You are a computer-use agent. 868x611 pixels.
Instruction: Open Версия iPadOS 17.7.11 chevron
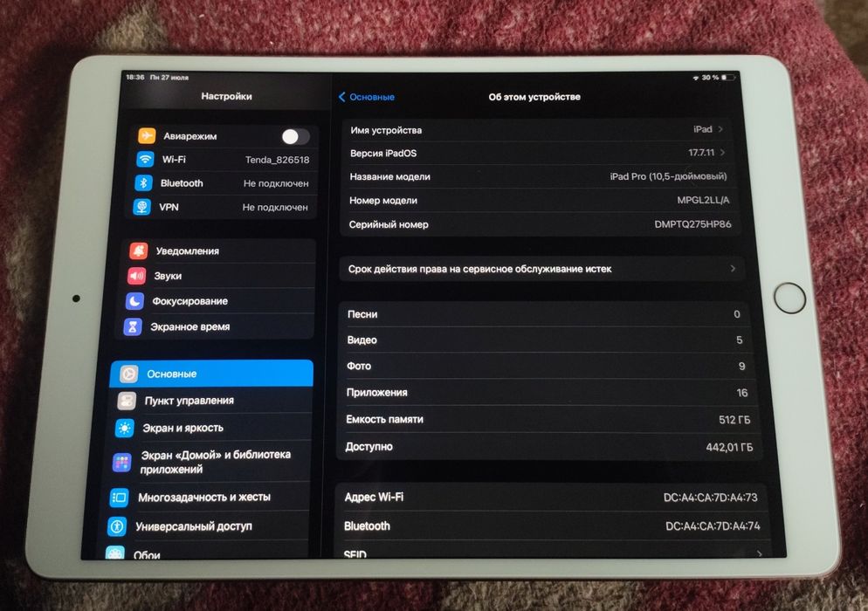(x=722, y=152)
